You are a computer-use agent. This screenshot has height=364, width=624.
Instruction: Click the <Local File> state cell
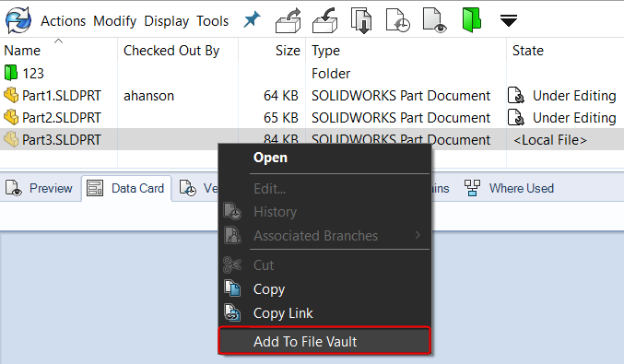click(550, 140)
